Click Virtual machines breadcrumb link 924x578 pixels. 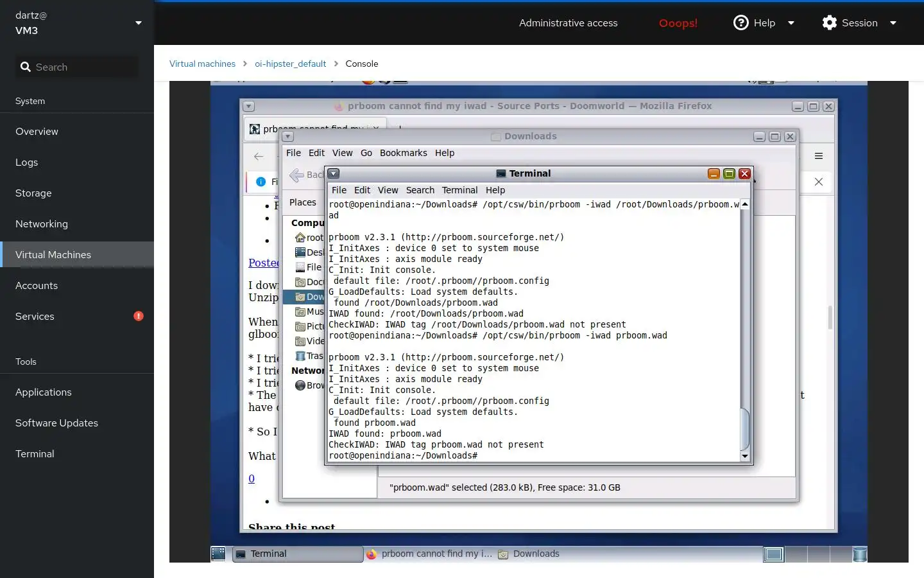(202, 64)
